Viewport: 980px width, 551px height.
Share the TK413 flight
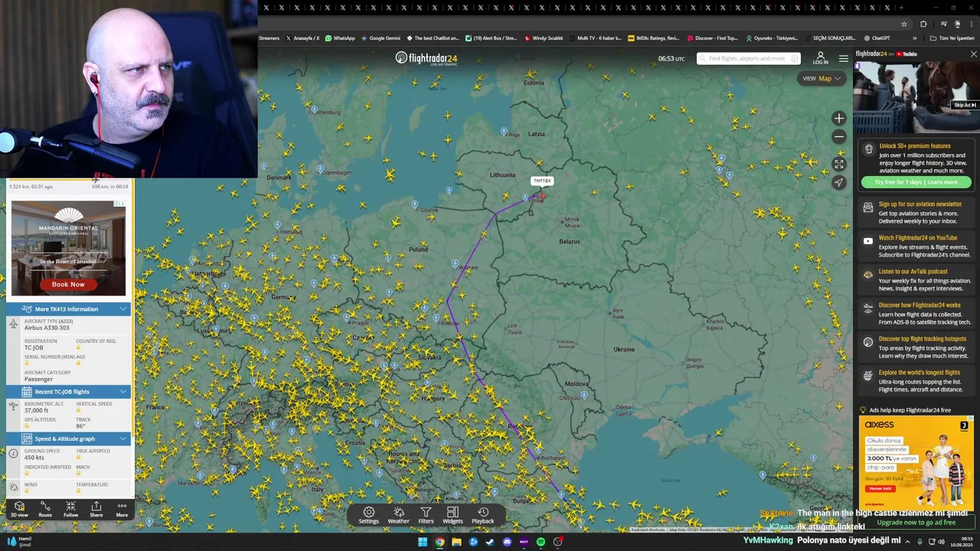[x=96, y=510]
